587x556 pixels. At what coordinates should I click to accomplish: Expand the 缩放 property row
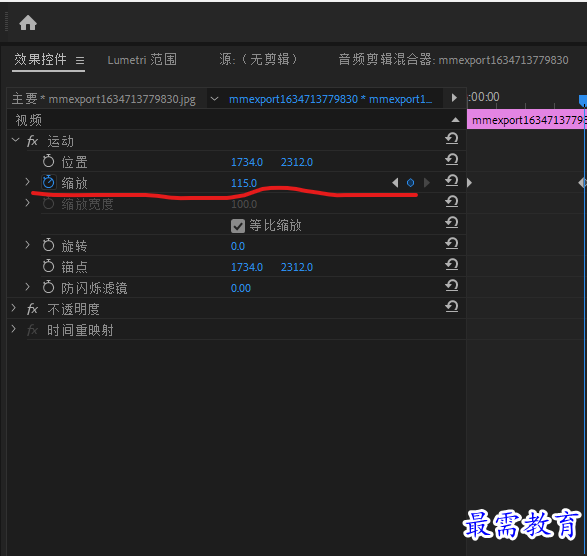27,182
